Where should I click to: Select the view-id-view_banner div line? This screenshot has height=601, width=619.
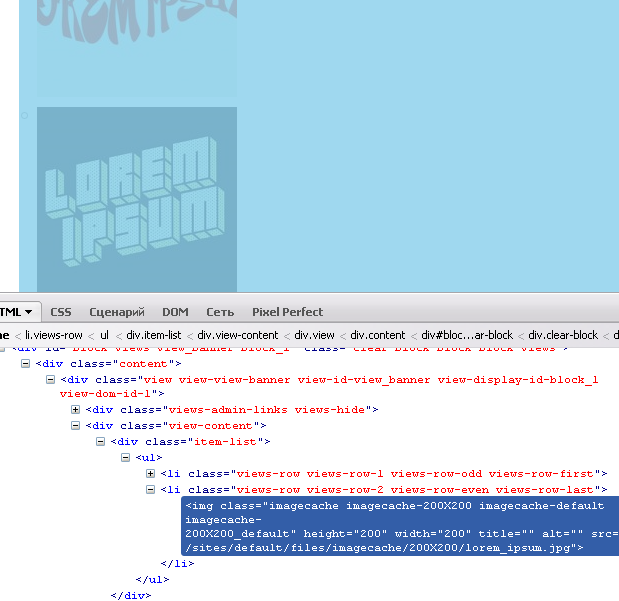point(329,387)
